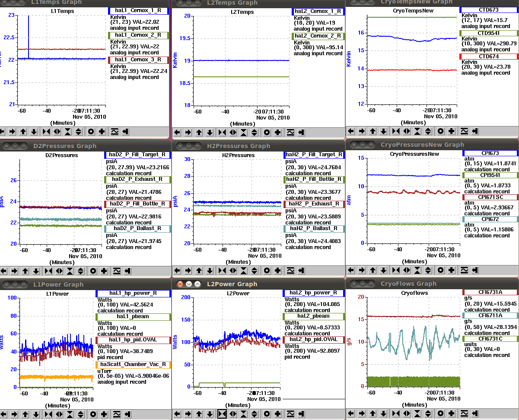Zoom in horizontally on CryoPressuresNew graph
Image resolution: width=519 pixels, height=420 pixels.
pos(396,271)
